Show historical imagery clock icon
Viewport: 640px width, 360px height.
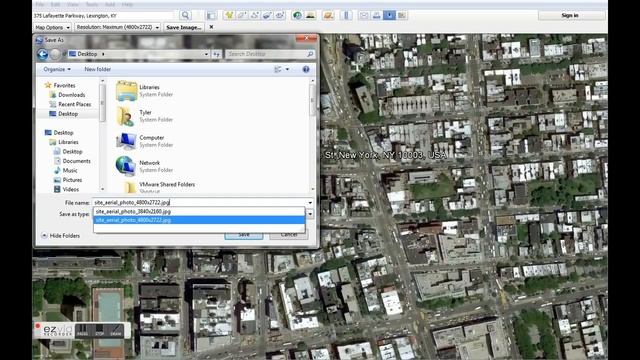(297, 16)
